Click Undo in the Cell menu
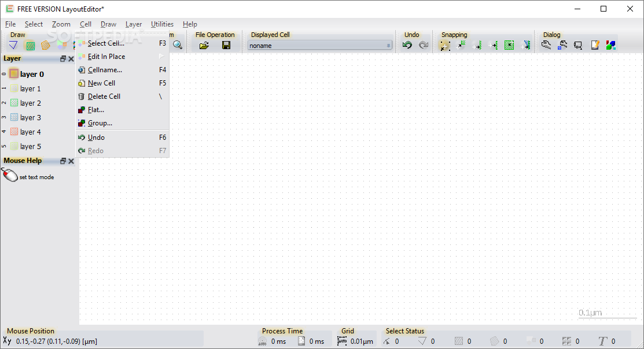 pos(123,138)
